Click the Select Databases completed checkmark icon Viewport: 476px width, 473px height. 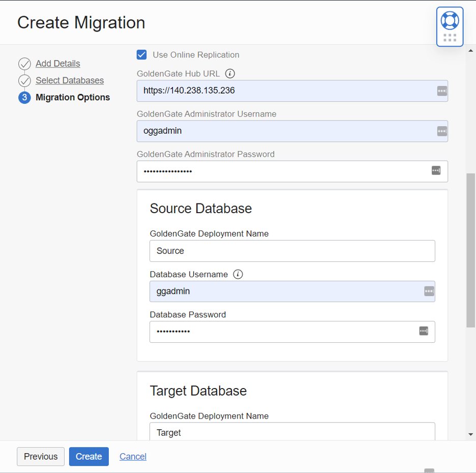point(24,81)
